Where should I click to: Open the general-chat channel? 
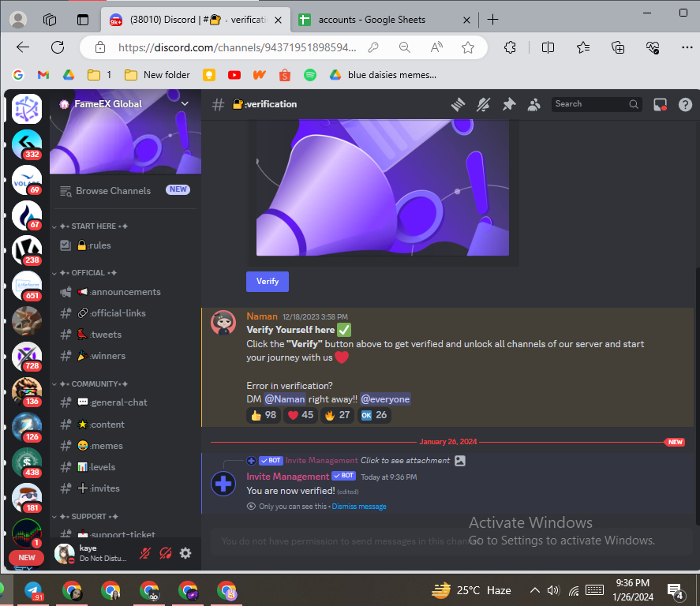coord(125,402)
